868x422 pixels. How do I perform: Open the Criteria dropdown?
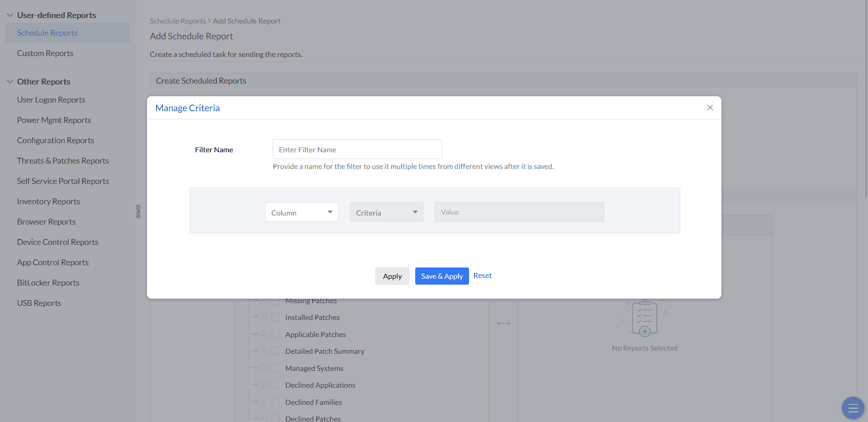(x=386, y=212)
